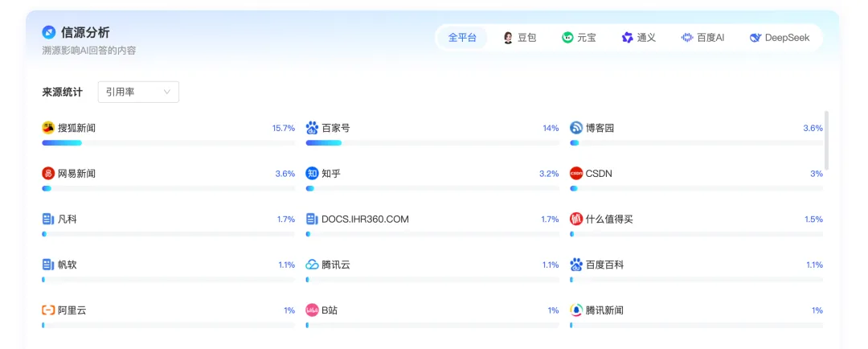Viewport: 868px width, 349px height.
Task: Select the 全平台 tab
Action: (462, 38)
